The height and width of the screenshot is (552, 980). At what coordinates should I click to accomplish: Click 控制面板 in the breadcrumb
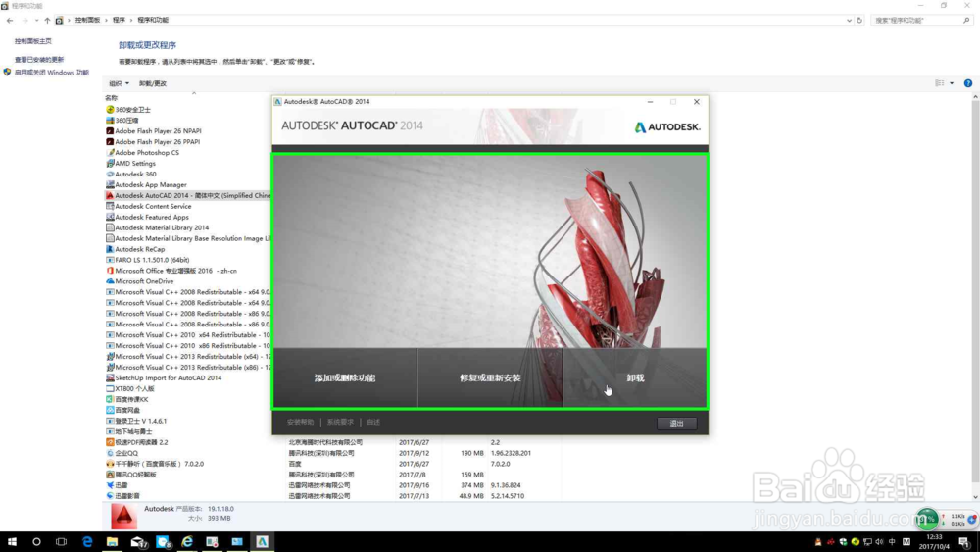point(87,20)
